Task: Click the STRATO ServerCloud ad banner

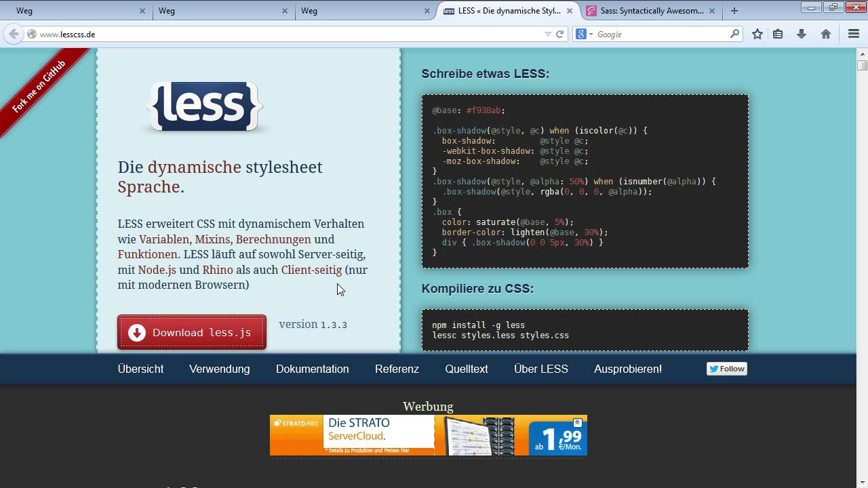Action: [429, 435]
